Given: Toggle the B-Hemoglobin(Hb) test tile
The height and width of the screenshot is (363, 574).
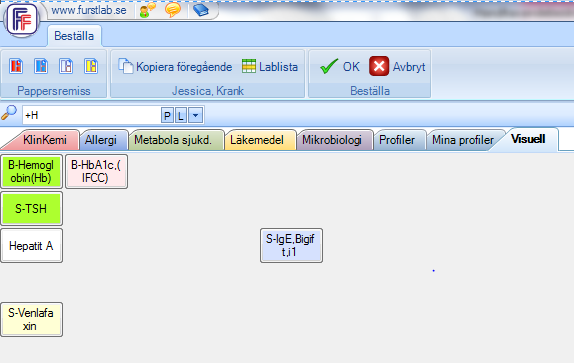Looking at the screenshot, I should (x=31, y=172).
